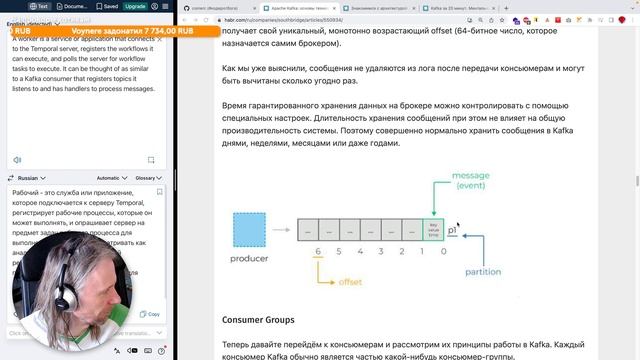Click the browser page vertical scrollbar
The width and height of the screenshot is (640, 360).
(x=637, y=180)
